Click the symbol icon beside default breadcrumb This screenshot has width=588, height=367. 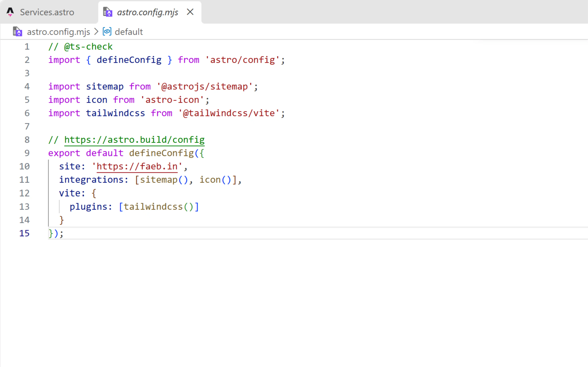tap(107, 32)
